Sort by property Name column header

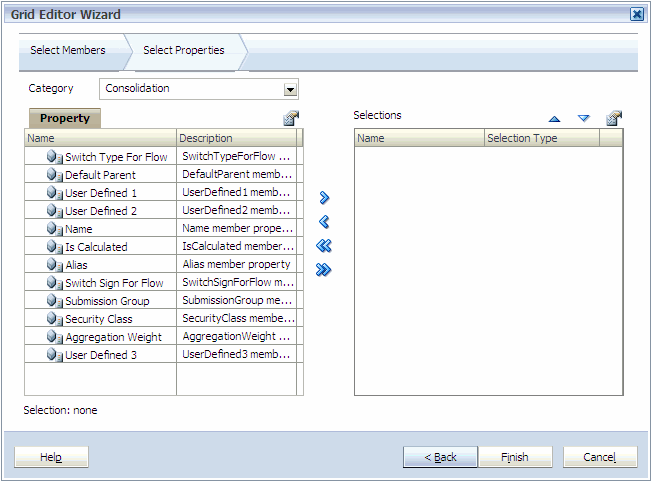pos(100,138)
